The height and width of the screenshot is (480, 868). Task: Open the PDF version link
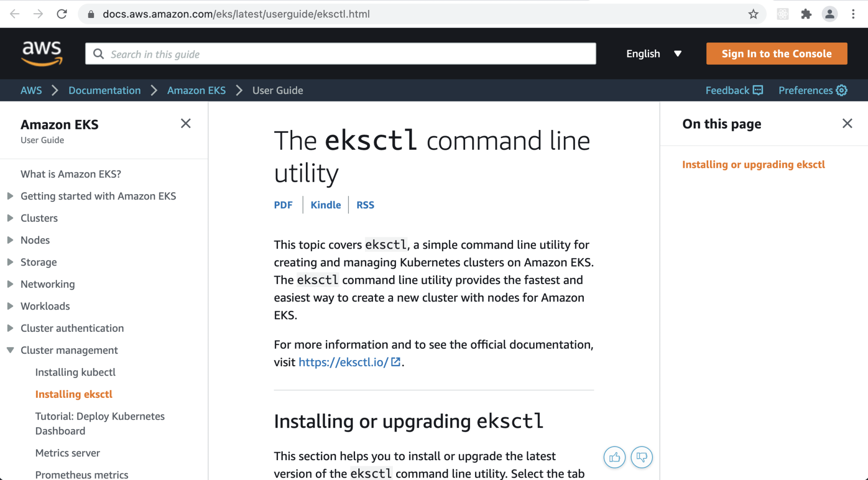(283, 205)
